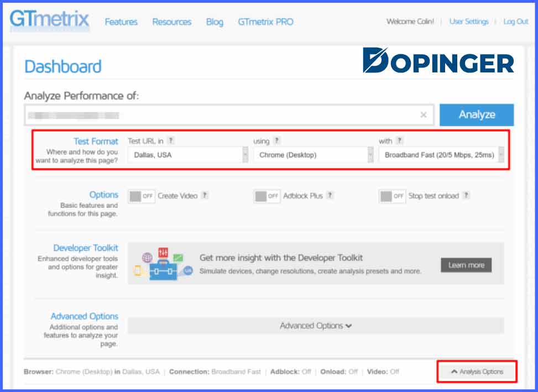
Task: Open the Dallas, USA location dropdown
Action: [x=187, y=155]
